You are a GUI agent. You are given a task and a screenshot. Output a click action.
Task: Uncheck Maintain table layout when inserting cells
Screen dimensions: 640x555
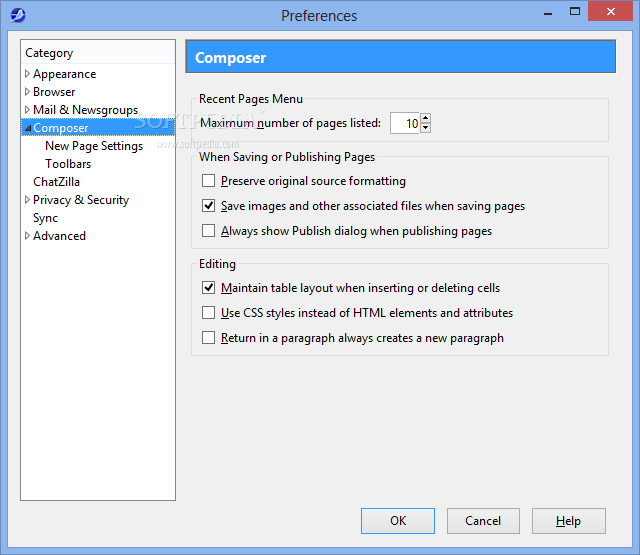click(x=208, y=288)
